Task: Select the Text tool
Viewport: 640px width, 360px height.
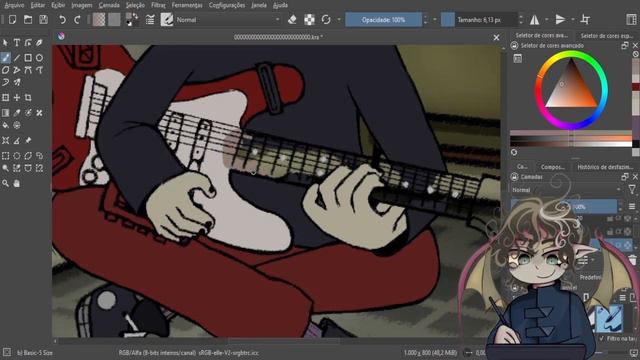Action: click(17, 42)
